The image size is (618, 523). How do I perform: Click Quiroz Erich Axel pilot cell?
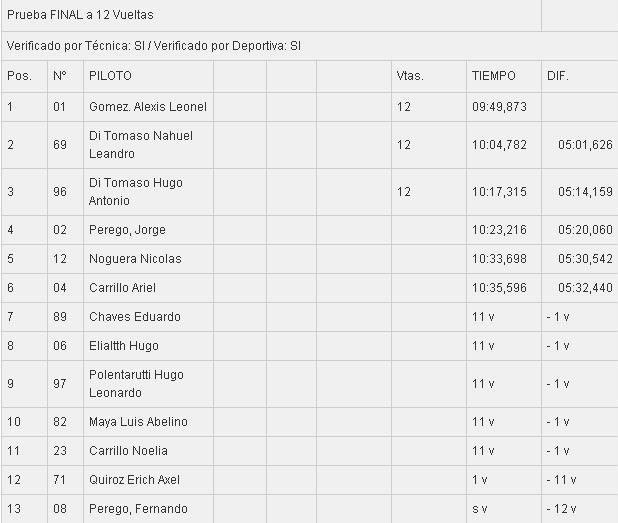pyautogui.click(x=134, y=480)
